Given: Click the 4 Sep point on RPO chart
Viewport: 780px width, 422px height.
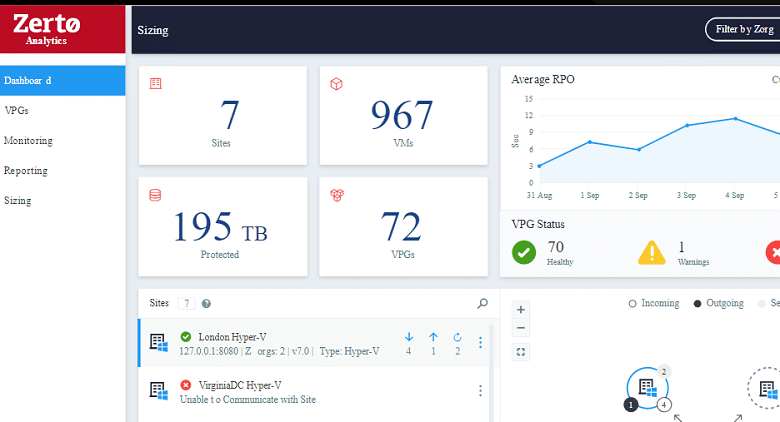Looking at the screenshot, I should [x=735, y=118].
